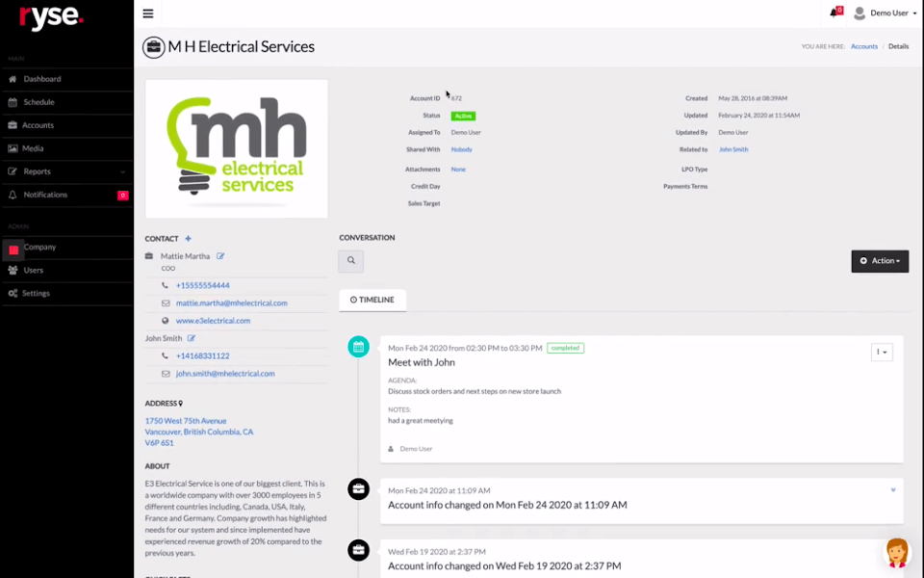Click the briefcase icon beside Mattie Martha

(149, 256)
